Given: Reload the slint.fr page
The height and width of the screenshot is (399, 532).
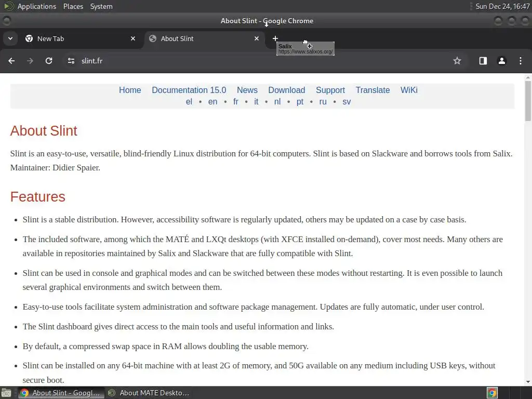Looking at the screenshot, I should click(49, 61).
